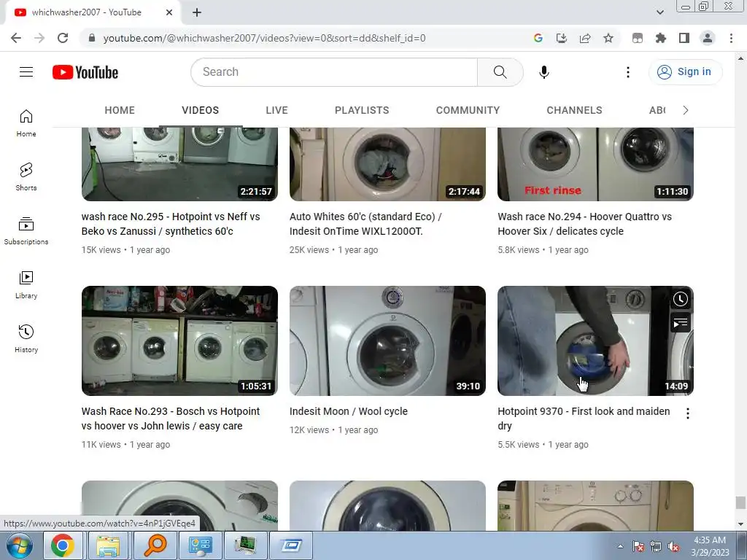Click the Sign in button
747x560 pixels.
pos(686,72)
